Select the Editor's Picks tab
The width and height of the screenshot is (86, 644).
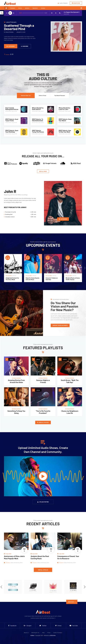[x=42, y=96]
